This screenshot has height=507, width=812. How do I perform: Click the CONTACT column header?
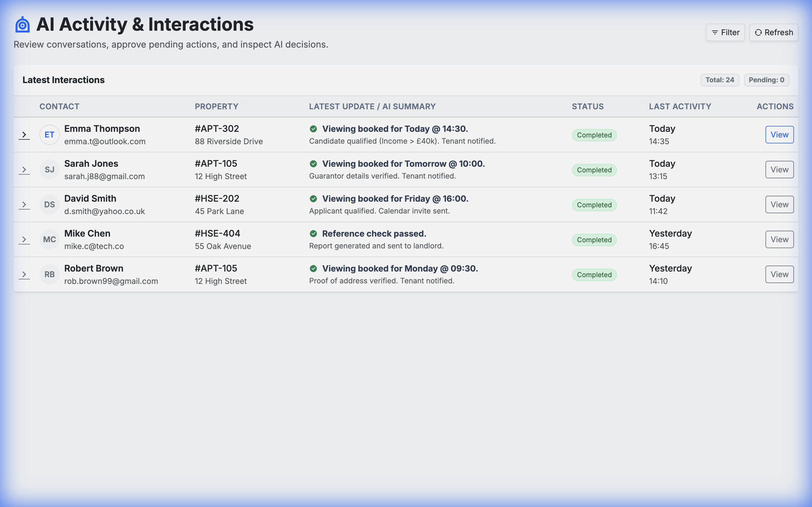click(x=59, y=106)
